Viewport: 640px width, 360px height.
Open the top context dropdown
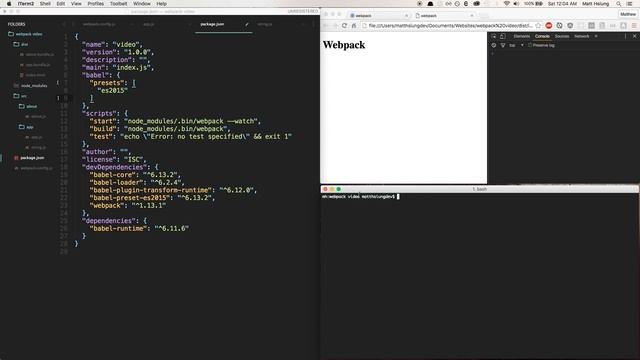tap(516, 45)
